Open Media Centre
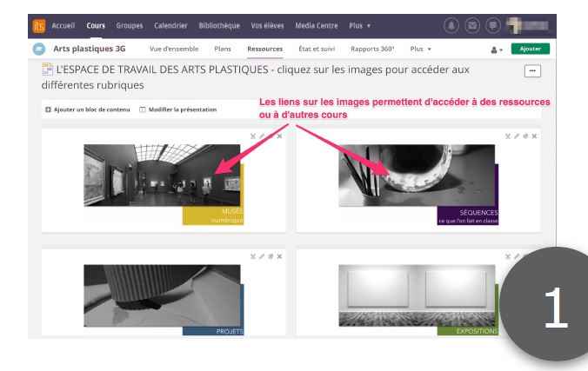588x371 pixels. [317, 26]
